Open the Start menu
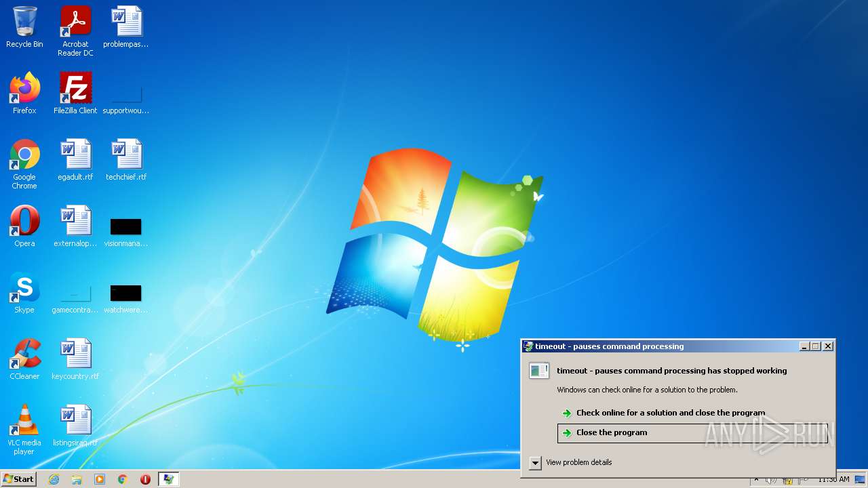The width and height of the screenshot is (868, 488). pos(18,479)
